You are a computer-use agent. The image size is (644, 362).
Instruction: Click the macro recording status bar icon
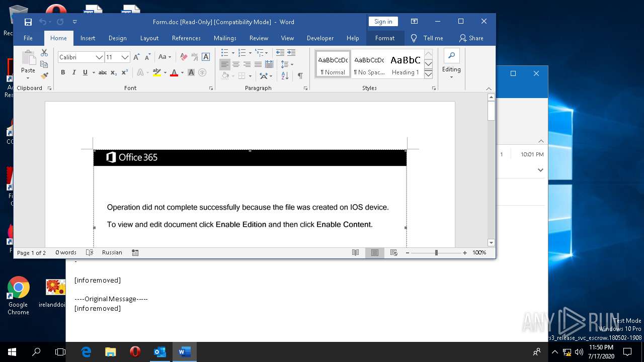tap(135, 252)
